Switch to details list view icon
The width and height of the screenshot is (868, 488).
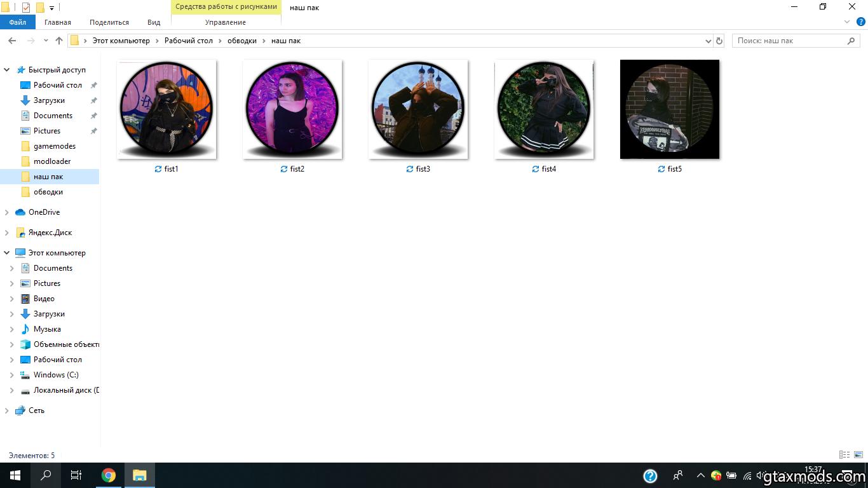pyautogui.click(x=844, y=455)
